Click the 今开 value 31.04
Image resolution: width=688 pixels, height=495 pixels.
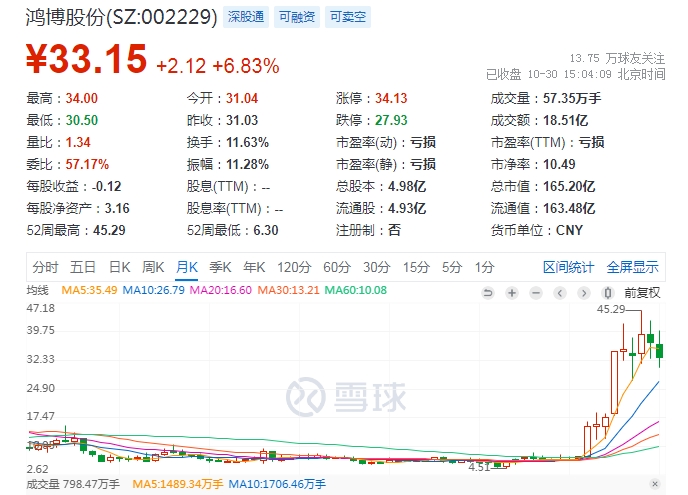tap(242, 98)
